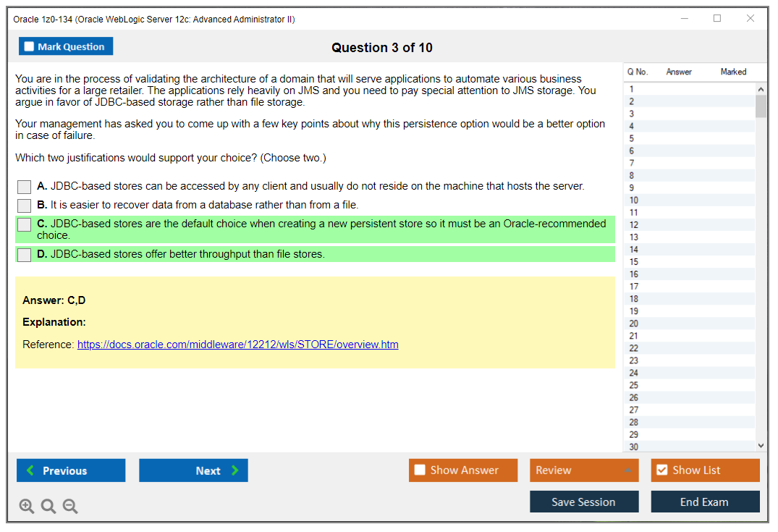This screenshot has height=532, width=778.
Task: Select question 28 in the list
Action: (x=689, y=422)
